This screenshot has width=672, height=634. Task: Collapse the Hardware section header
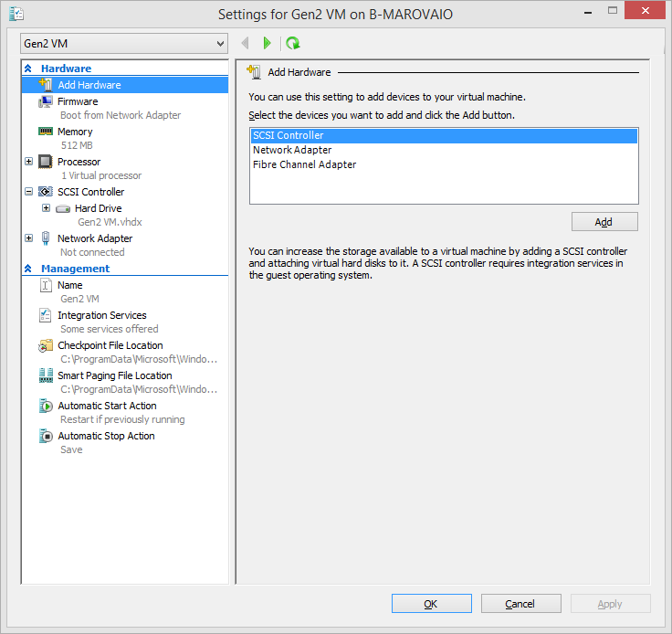pyautogui.click(x=28, y=69)
